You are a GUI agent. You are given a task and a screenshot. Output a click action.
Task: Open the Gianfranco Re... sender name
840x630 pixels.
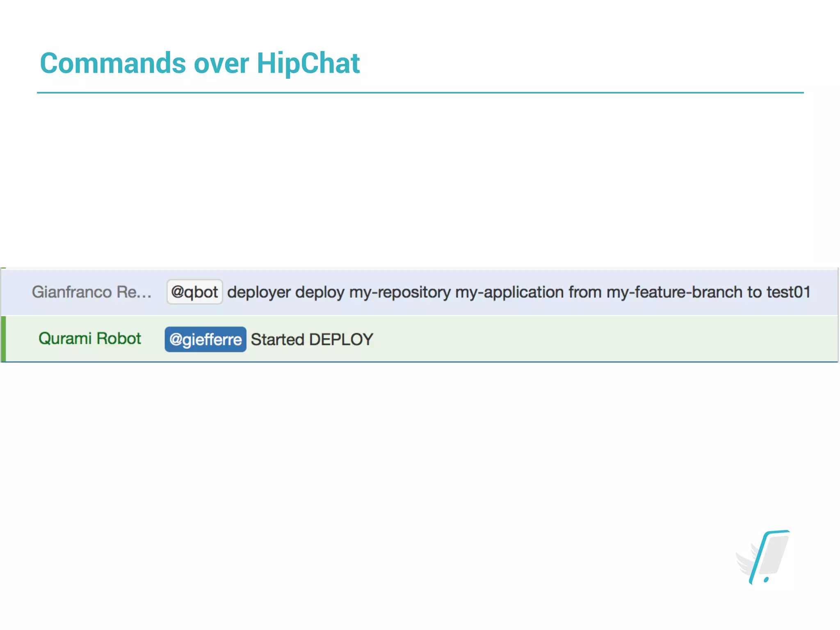91,292
